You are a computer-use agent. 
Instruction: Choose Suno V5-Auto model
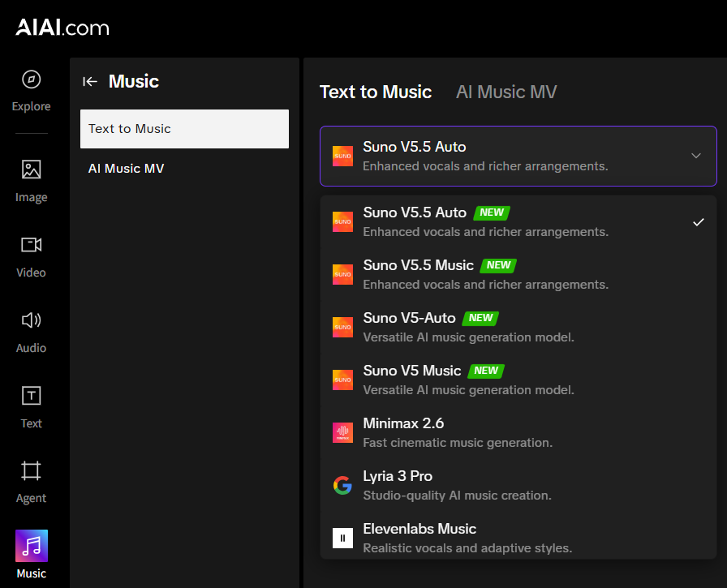point(518,328)
